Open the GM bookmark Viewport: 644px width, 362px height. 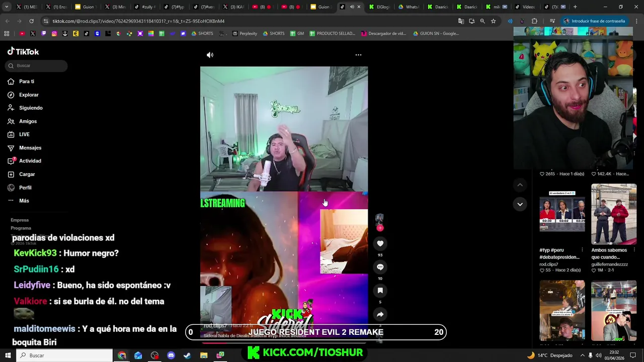[x=297, y=34]
